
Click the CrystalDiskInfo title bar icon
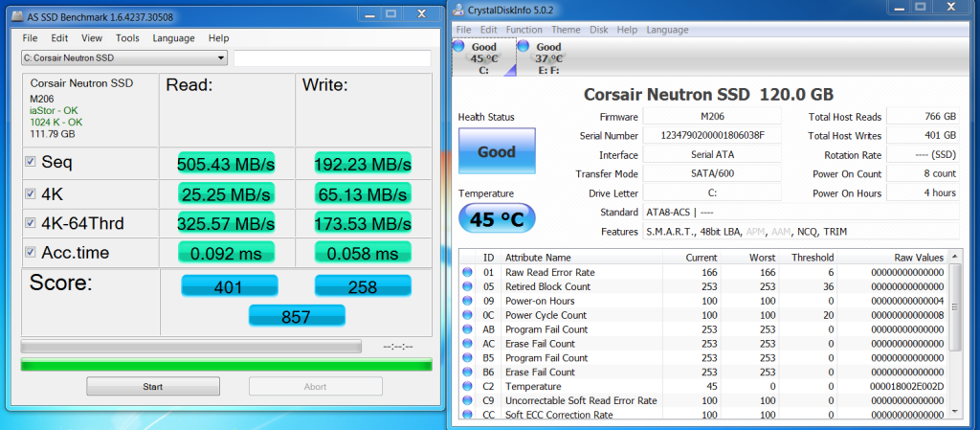click(458, 9)
